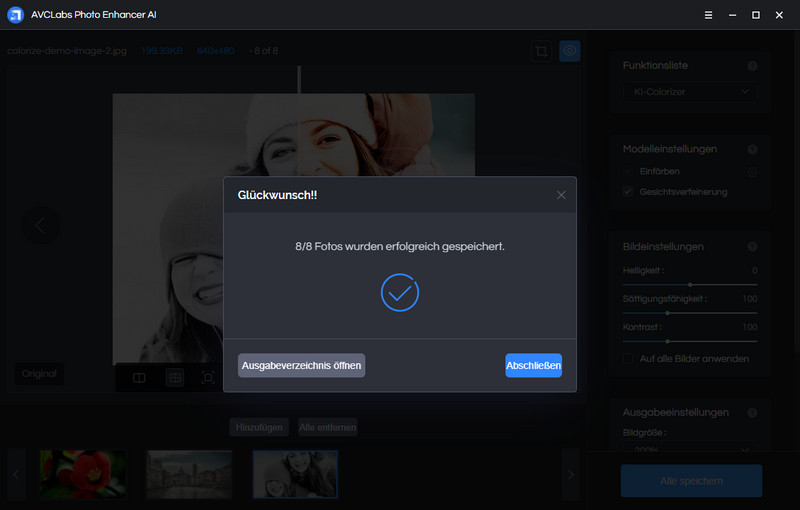The width and height of the screenshot is (800, 510).
Task: Close the Glückwunsch dialog with X
Action: 561,195
